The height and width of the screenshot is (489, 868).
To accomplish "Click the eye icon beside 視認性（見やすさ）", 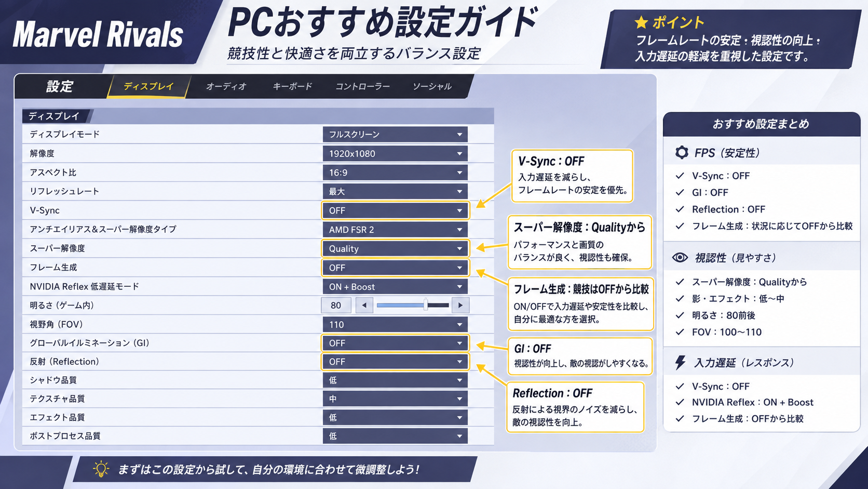I will pos(680,258).
